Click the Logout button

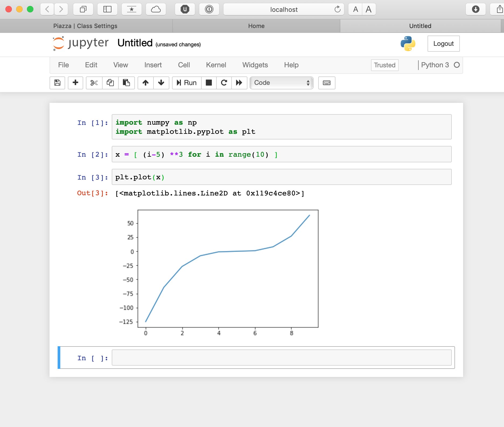(443, 44)
